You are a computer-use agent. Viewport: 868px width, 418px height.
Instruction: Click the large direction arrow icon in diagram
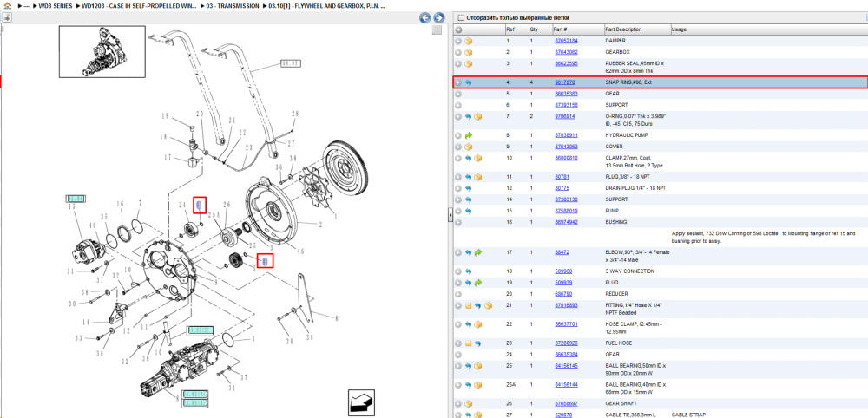[x=360, y=402]
